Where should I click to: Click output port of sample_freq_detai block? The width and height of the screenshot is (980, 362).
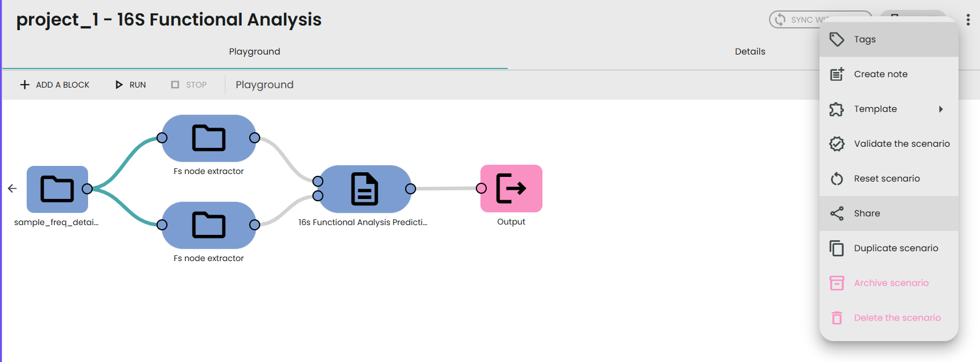tap(88, 189)
